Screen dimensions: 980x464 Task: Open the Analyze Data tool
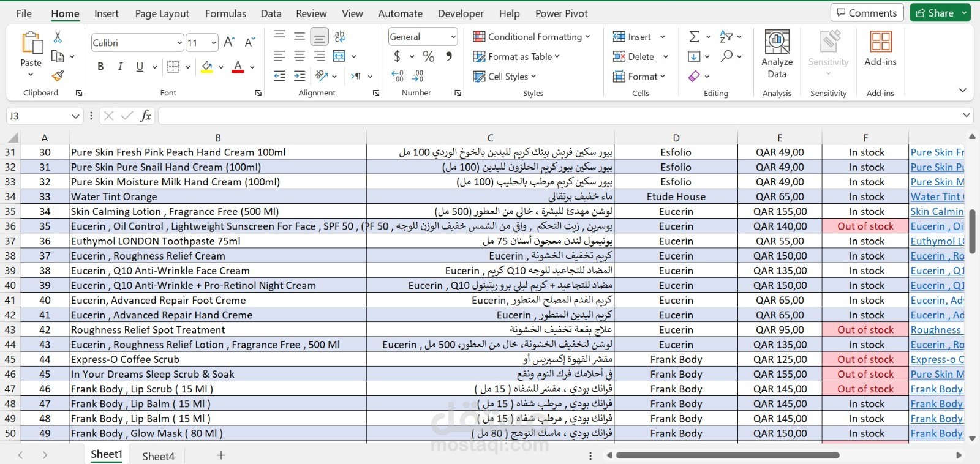point(777,54)
